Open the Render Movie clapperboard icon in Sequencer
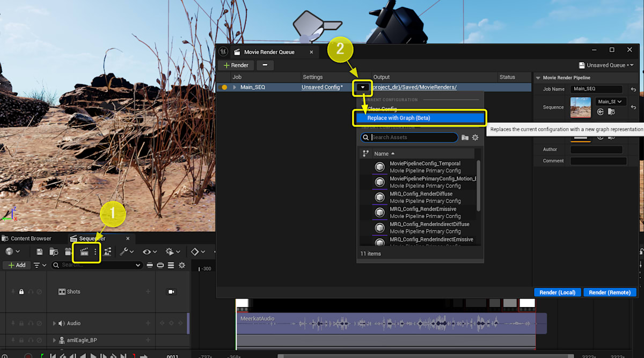The width and height of the screenshot is (644, 358). 84,251
